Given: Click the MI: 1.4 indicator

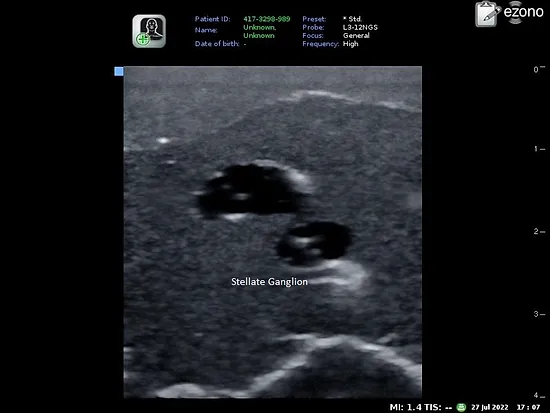Looking at the screenshot, I should pos(405,407).
